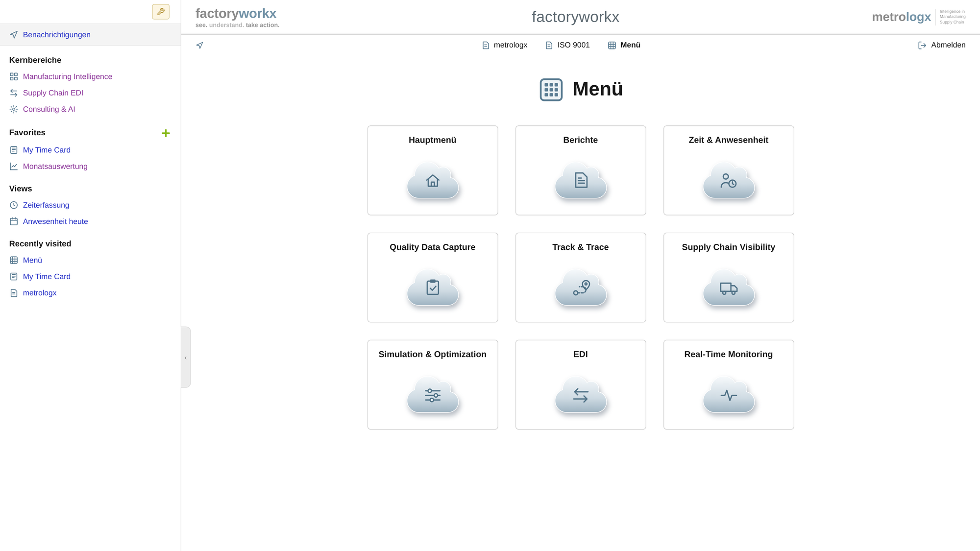Open the Track & Trace tile
980x551 pixels.
tap(581, 278)
